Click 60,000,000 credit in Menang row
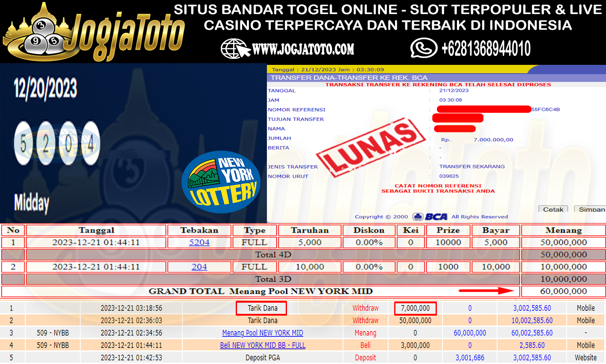 click(x=470, y=333)
